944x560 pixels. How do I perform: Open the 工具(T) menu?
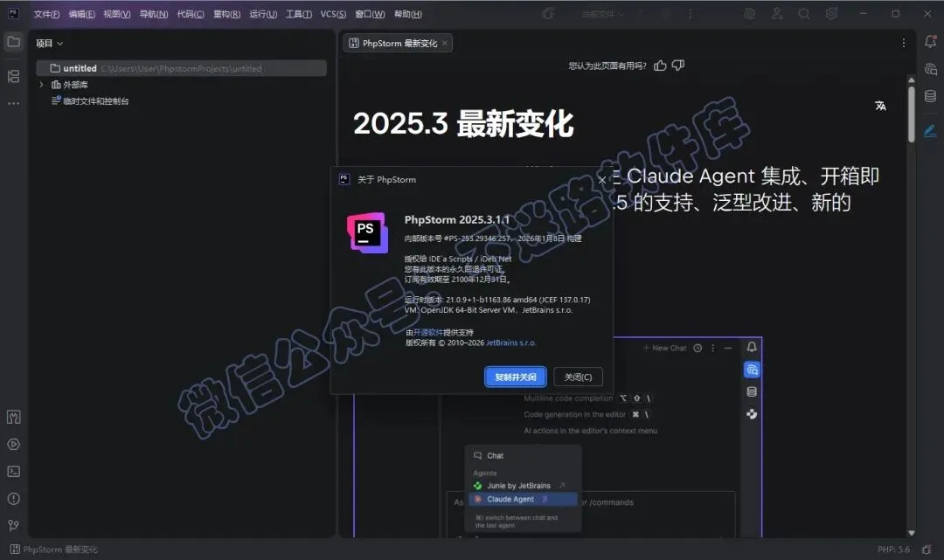pyautogui.click(x=299, y=14)
